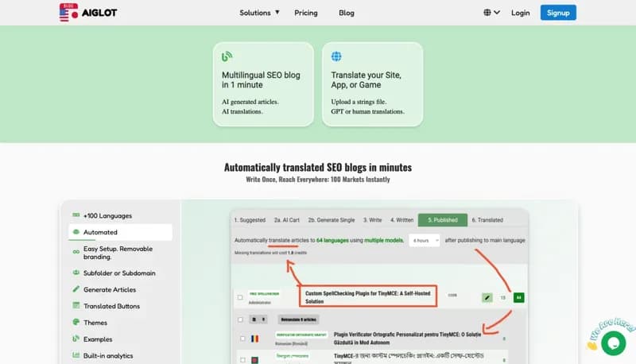The image size is (636, 364).
Task: Click the AIGLOT logo icon
Action: point(68,12)
